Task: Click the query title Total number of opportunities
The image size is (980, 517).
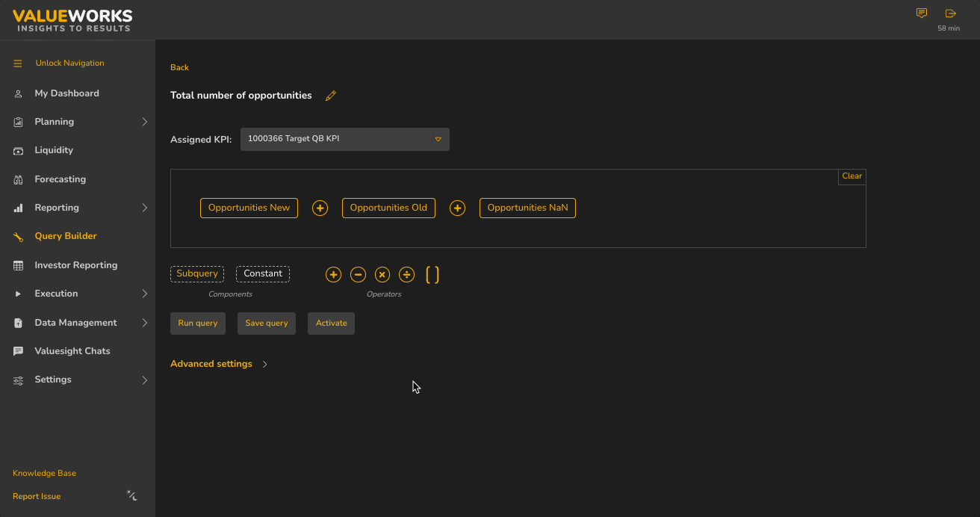Action: pos(241,96)
